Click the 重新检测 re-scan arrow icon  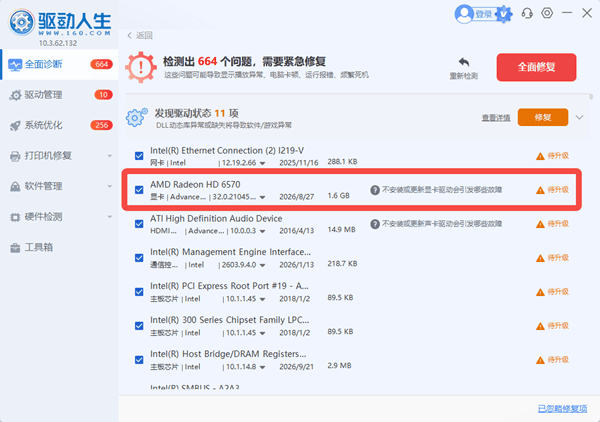464,62
